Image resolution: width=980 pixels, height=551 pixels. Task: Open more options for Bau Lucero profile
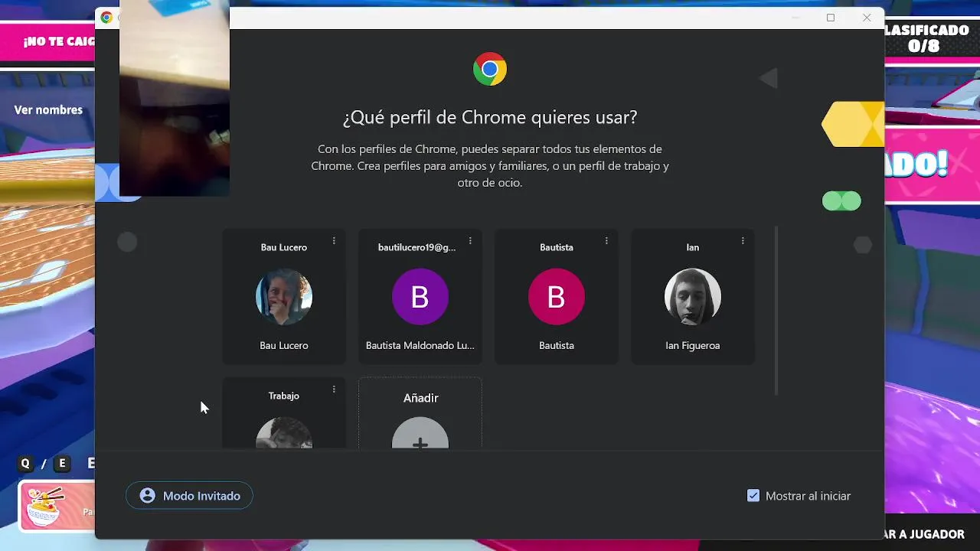[334, 241]
